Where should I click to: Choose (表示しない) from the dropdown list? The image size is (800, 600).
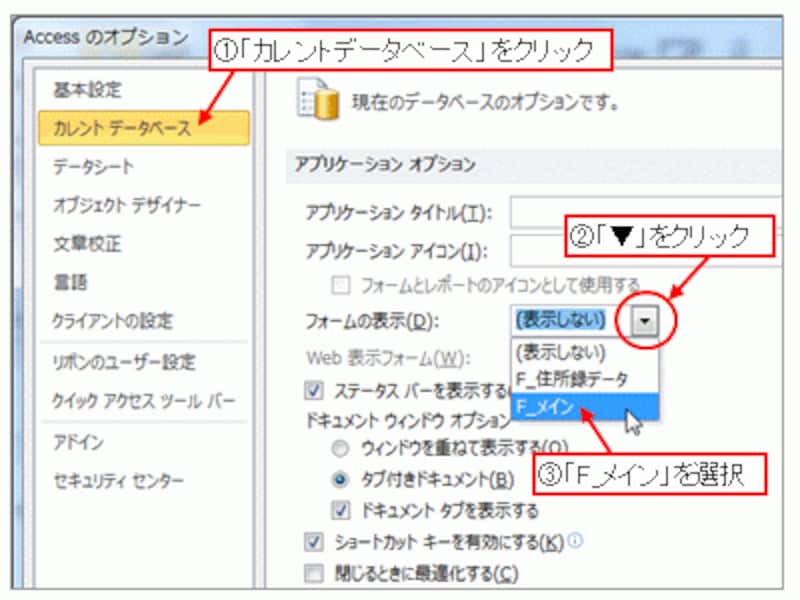coord(585,353)
